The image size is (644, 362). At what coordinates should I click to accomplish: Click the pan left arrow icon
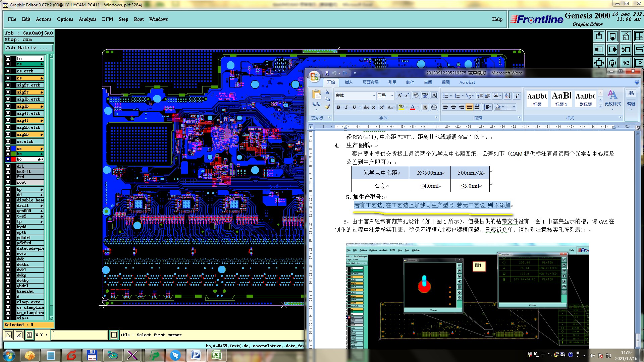tap(599, 50)
